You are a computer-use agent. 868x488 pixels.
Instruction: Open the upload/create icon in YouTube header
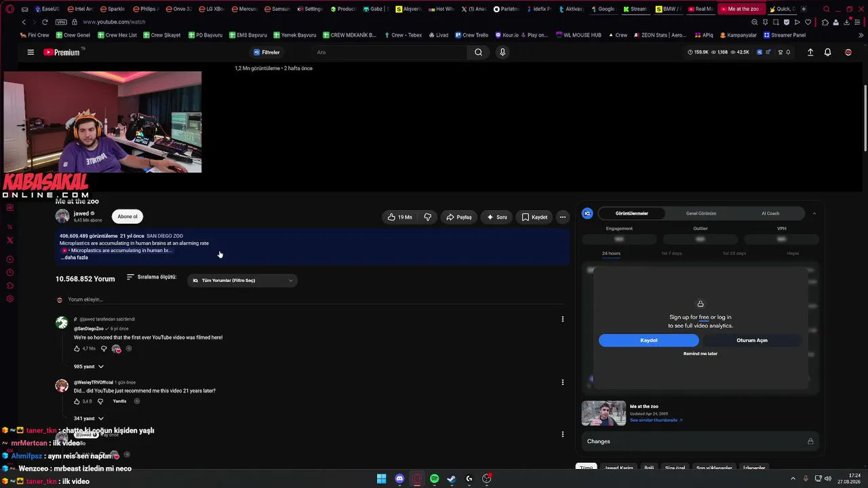[810, 52]
